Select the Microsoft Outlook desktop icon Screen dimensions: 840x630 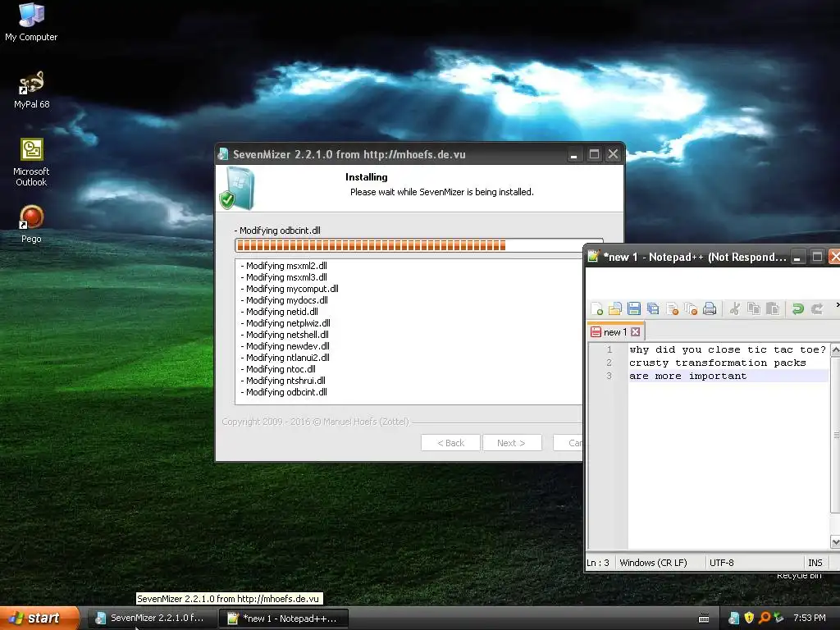[x=31, y=163]
